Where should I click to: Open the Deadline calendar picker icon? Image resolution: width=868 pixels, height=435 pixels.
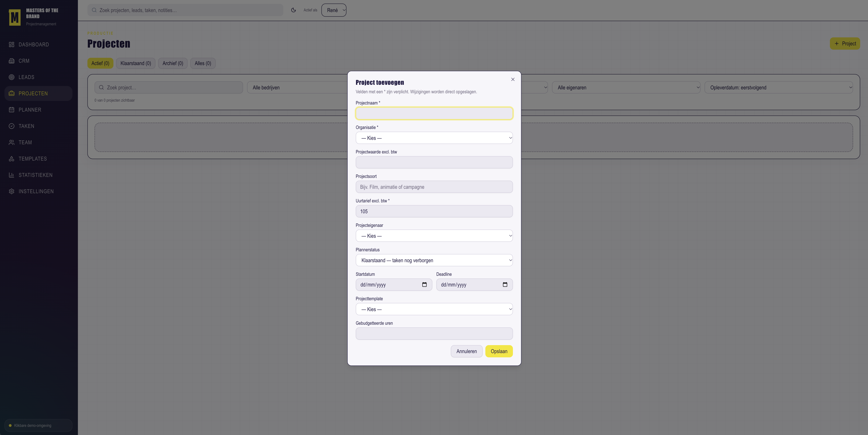505,285
